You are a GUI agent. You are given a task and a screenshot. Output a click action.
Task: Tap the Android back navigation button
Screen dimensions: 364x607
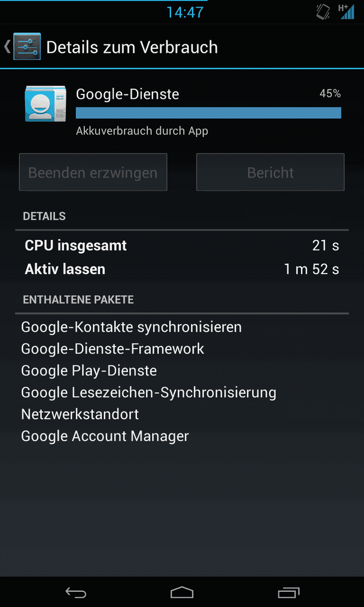(75, 592)
